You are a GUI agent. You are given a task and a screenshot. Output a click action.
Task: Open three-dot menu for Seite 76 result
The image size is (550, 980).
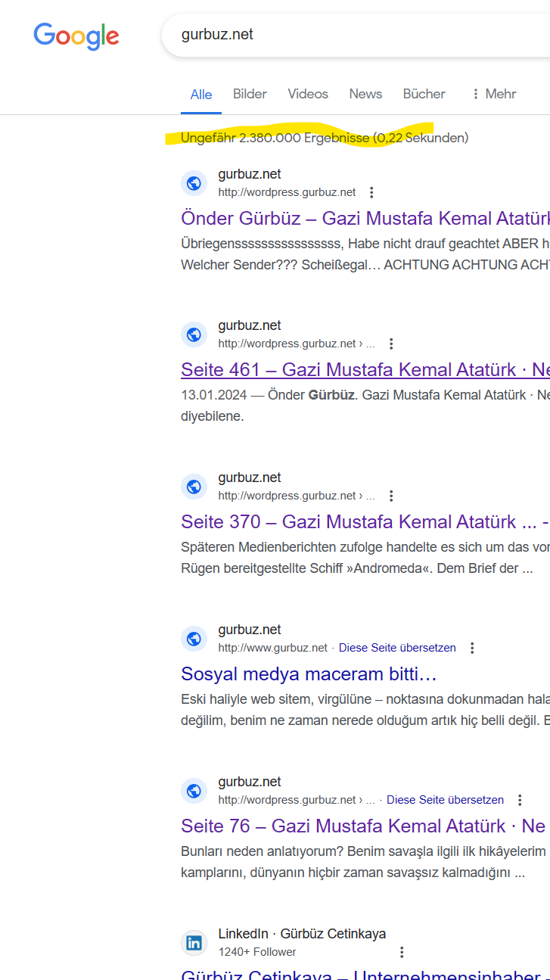tap(520, 800)
